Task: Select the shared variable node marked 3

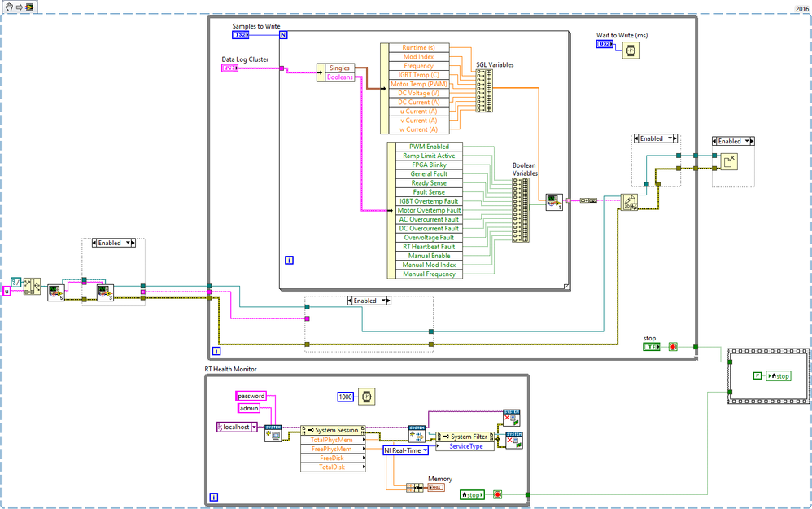Action: tap(105, 293)
